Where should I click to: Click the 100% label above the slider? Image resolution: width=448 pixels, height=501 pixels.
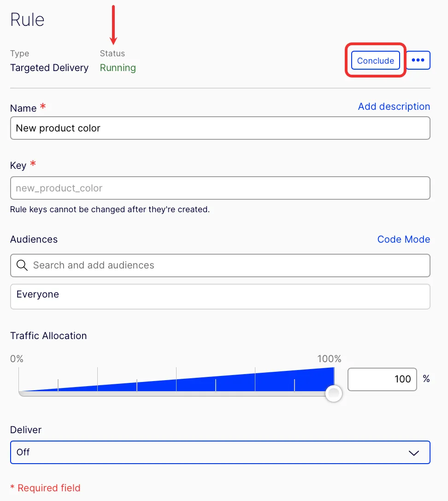pyautogui.click(x=329, y=359)
